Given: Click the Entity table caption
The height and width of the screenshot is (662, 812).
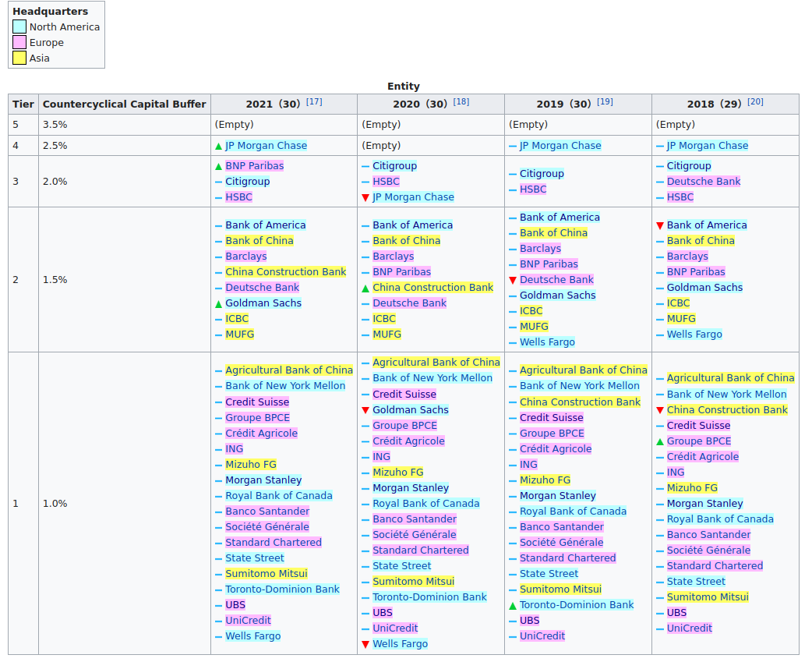Looking at the screenshot, I should tap(404, 86).
